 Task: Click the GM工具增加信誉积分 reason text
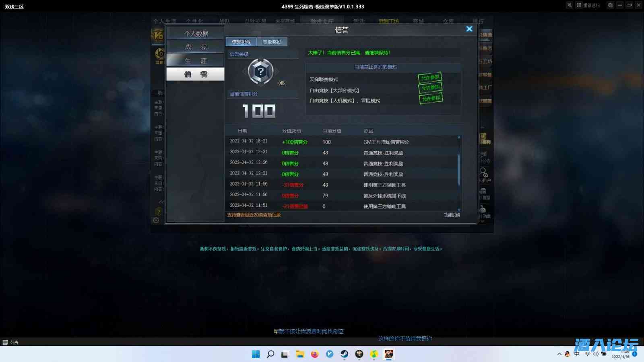click(x=386, y=142)
